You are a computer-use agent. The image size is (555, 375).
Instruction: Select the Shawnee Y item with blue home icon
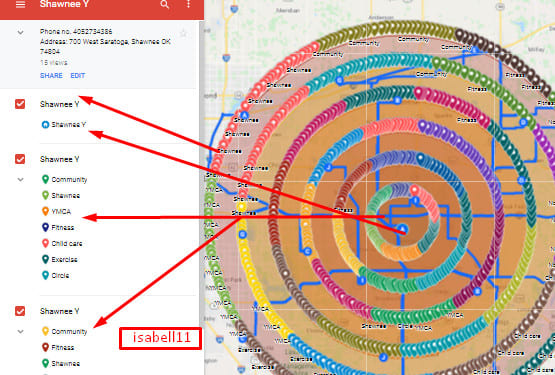click(x=64, y=125)
